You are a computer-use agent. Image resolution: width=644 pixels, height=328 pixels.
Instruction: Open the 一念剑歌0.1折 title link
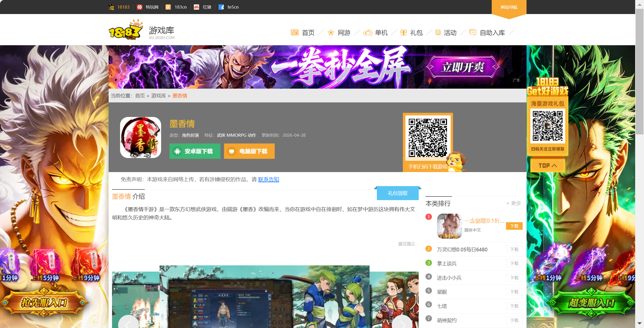pos(484,221)
